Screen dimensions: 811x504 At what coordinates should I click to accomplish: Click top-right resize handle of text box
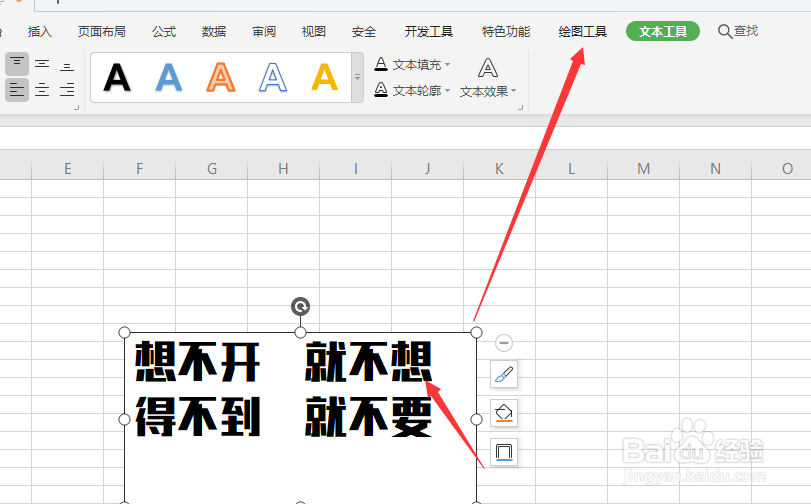[476, 332]
